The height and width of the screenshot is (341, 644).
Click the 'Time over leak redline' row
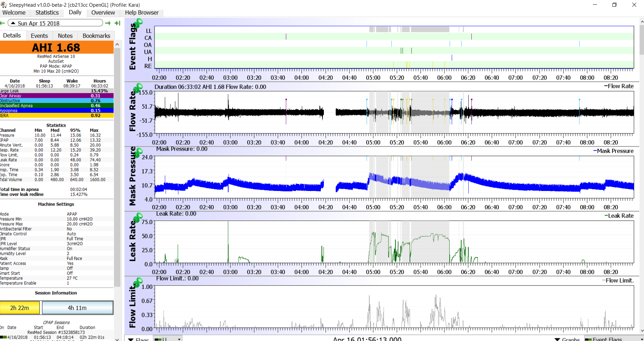click(x=56, y=194)
